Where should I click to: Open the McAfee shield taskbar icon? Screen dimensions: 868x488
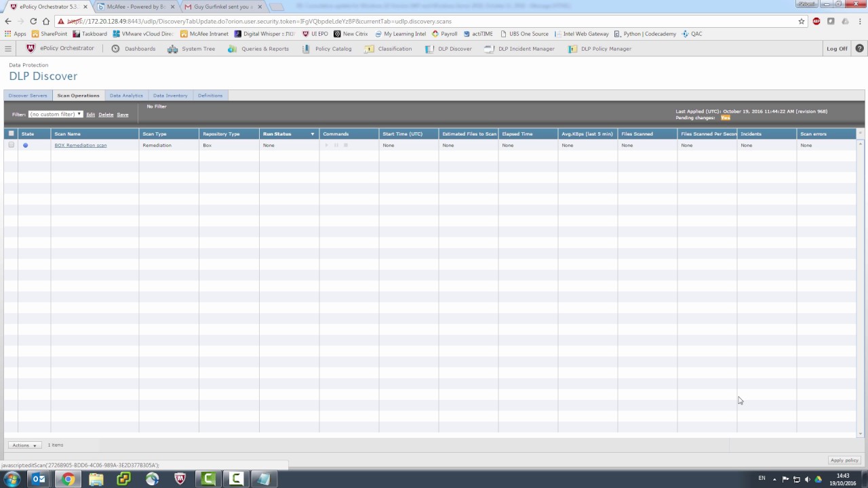coord(180,479)
